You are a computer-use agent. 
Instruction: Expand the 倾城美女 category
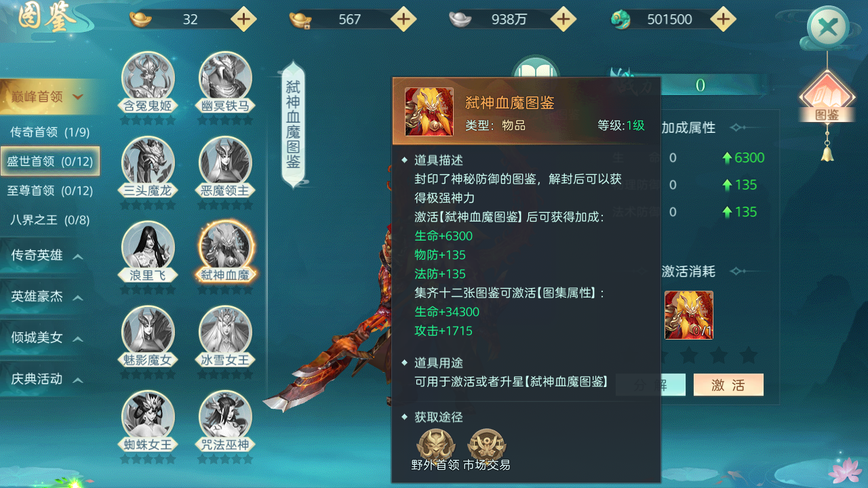tap(47, 338)
